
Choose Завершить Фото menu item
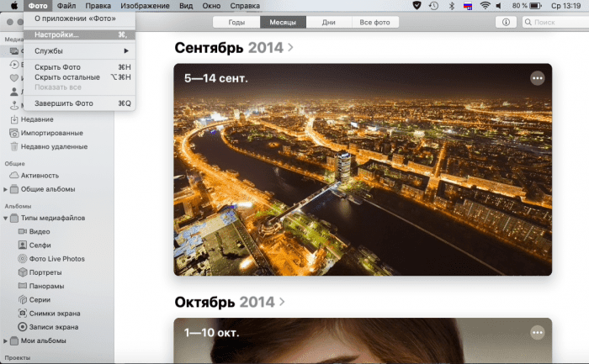pyautogui.click(x=79, y=103)
